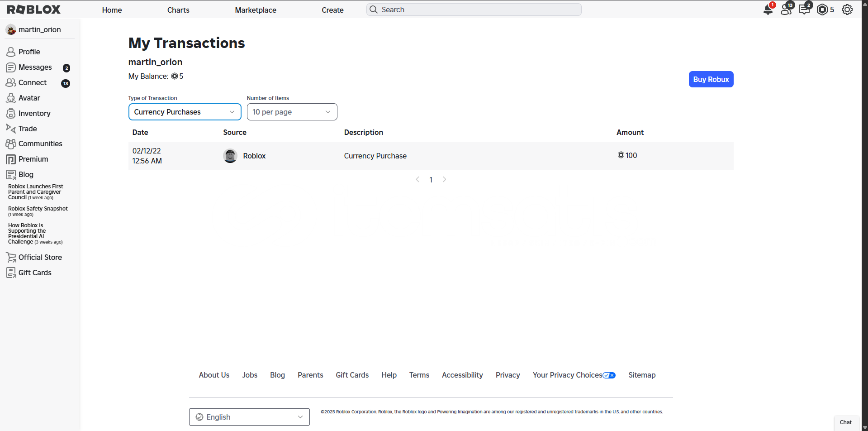Open Avatar from the sidebar

tap(29, 98)
